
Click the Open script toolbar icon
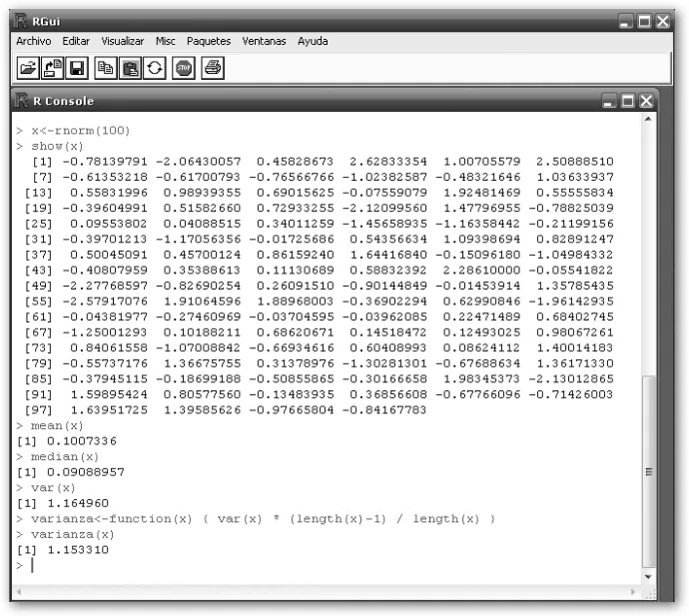tap(28, 68)
